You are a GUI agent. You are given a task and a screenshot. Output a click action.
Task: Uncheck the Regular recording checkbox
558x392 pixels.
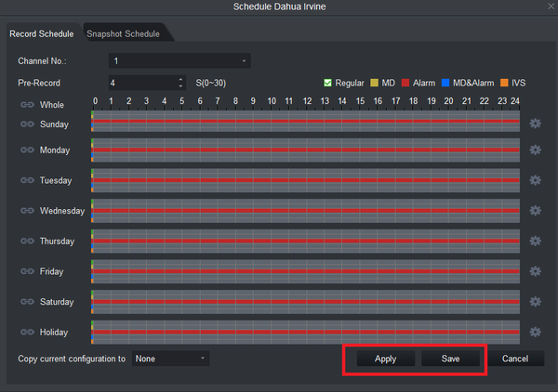pyautogui.click(x=326, y=84)
